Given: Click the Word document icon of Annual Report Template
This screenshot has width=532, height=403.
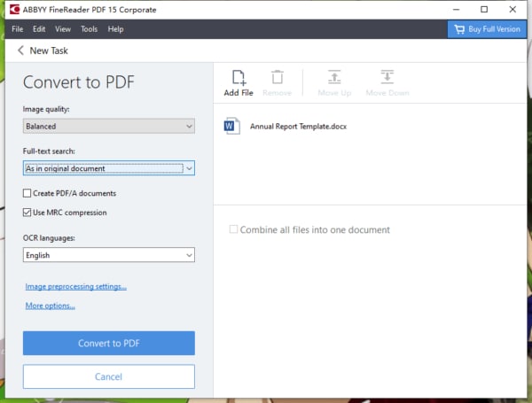Looking at the screenshot, I should [x=232, y=126].
